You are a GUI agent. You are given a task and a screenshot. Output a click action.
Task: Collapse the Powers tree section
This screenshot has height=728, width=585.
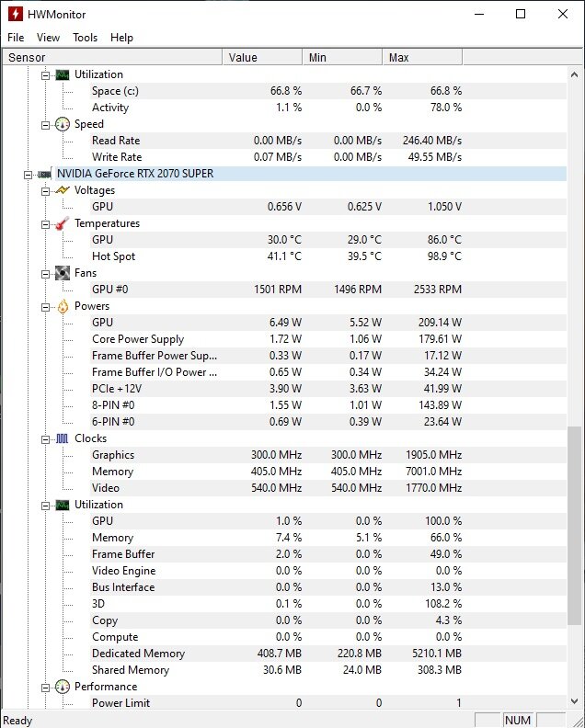[46, 306]
